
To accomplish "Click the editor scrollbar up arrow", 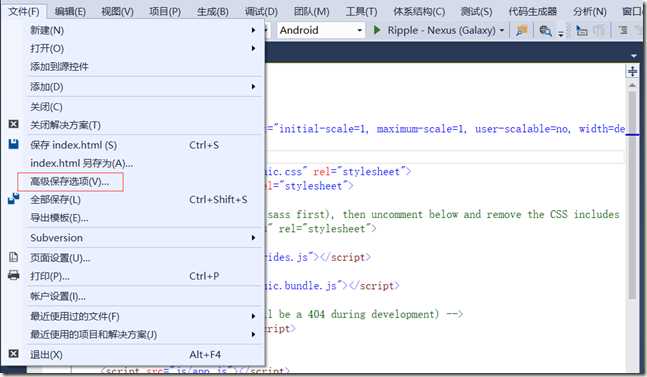I will tap(632, 85).
